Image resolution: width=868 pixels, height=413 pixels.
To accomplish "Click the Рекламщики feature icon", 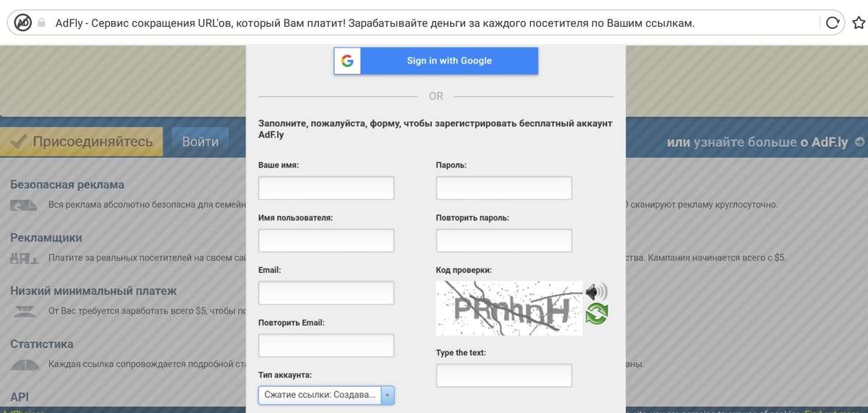I will pos(24,258).
